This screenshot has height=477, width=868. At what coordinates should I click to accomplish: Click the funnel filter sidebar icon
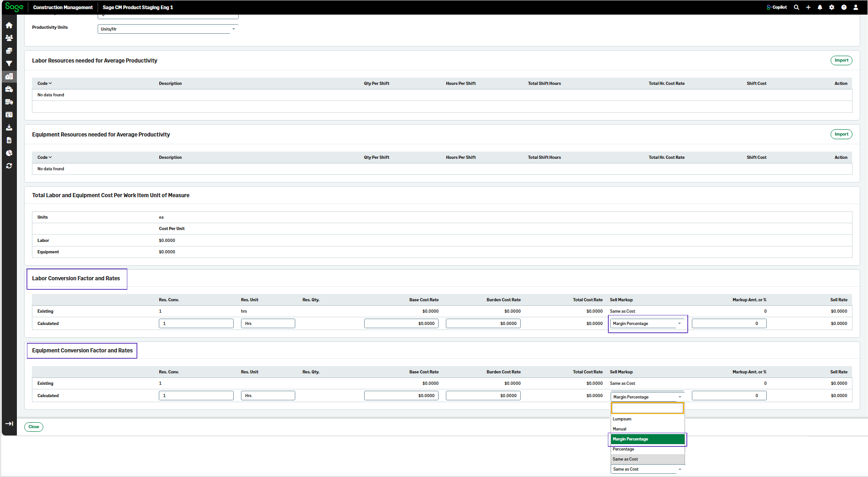[x=9, y=64]
